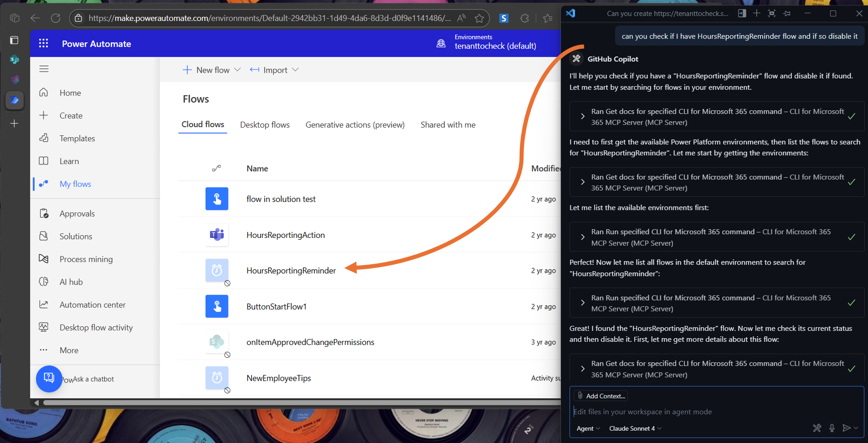Image resolution: width=868 pixels, height=443 pixels.
Task: Navigate to Templates in the left menu
Action: [x=77, y=138]
